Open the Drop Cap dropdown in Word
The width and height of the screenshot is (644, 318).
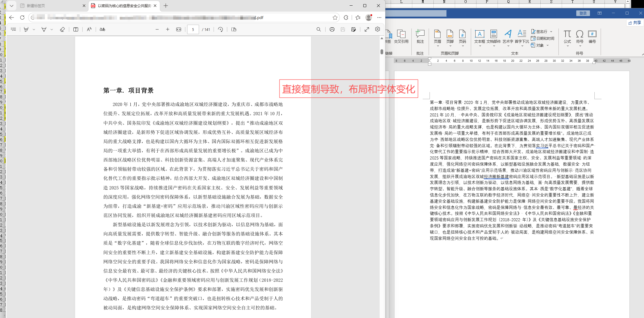(522, 38)
